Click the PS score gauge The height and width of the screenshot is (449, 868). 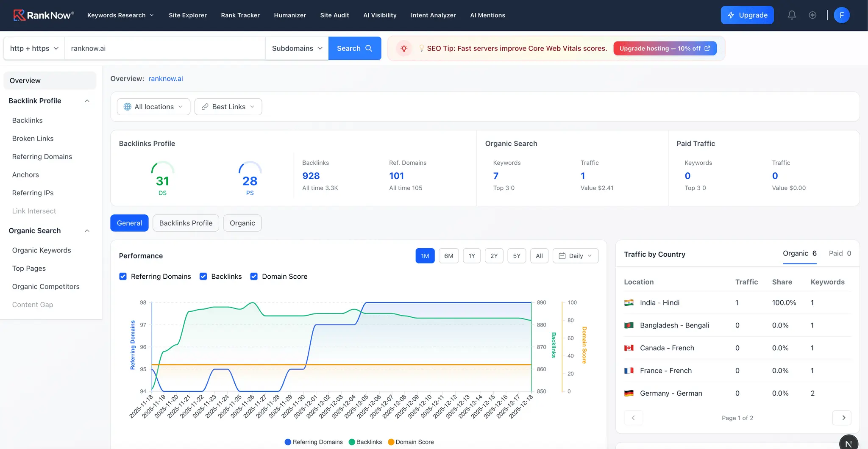(x=250, y=178)
